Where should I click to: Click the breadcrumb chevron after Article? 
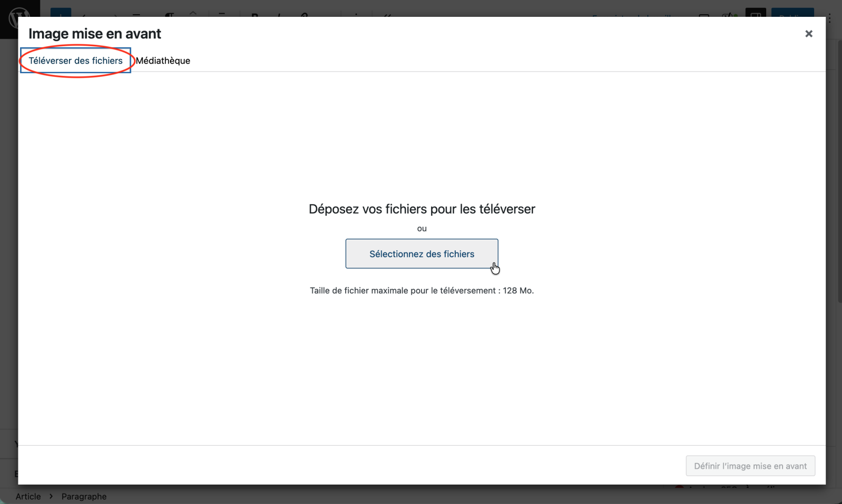pos(51,496)
